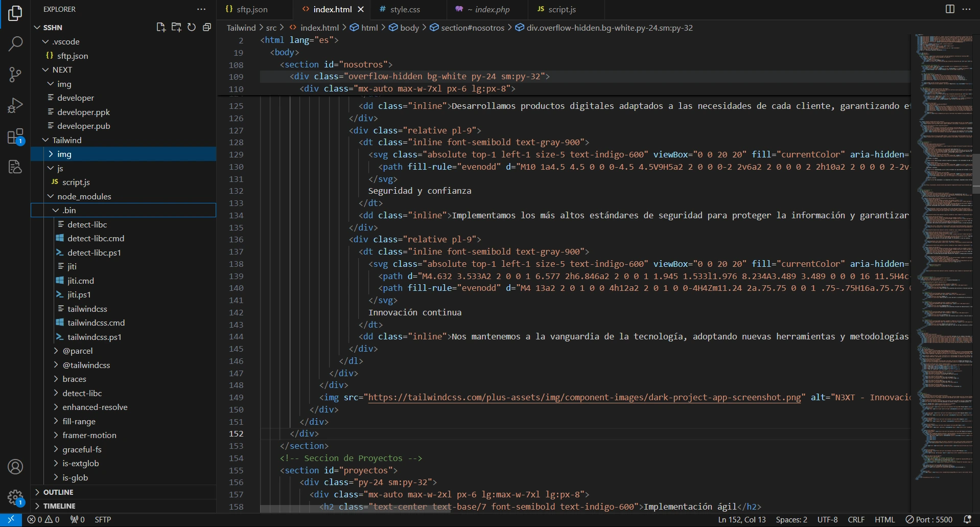Click Ln 152, Col 13 cursor position
The image size is (980, 527).
pos(742,519)
